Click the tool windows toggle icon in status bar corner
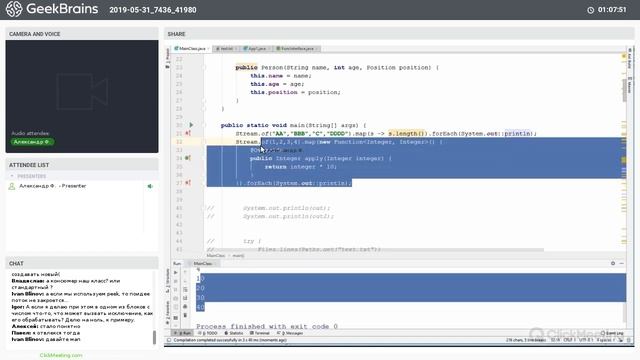 pos(169,340)
